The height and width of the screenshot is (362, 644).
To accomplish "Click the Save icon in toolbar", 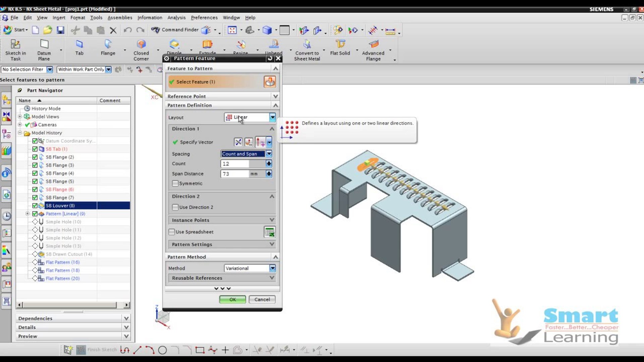I will (x=60, y=30).
